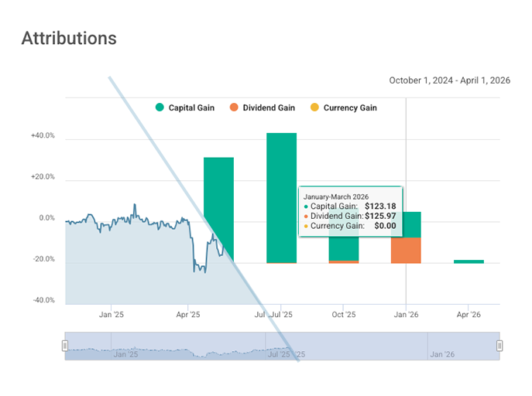Toggle the Currency Gain legend text

(x=349, y=108)
